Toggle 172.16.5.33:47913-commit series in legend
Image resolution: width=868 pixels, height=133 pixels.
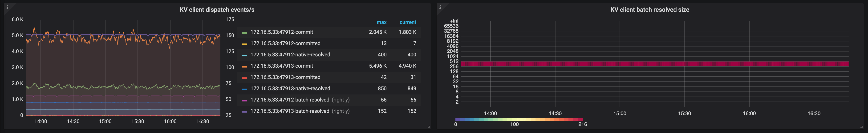click(x=281, y=66)
